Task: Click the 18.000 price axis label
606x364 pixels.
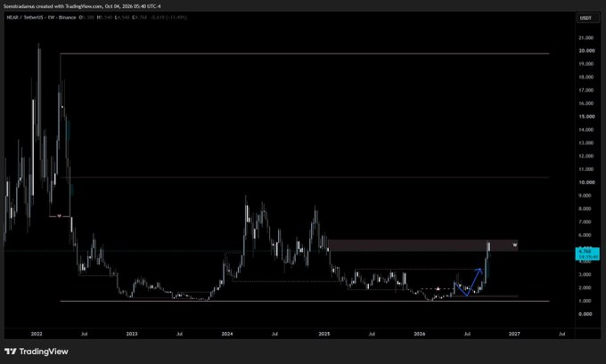Action: tap(586, 77)
